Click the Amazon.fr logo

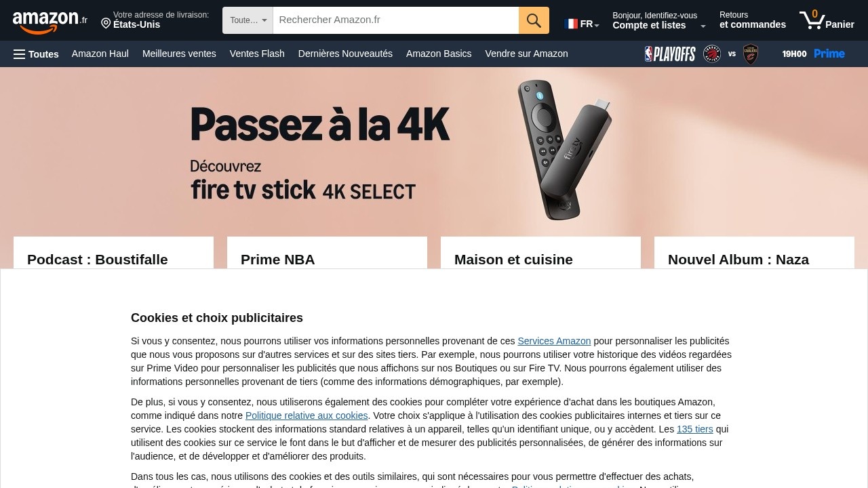tap(50, 21)
